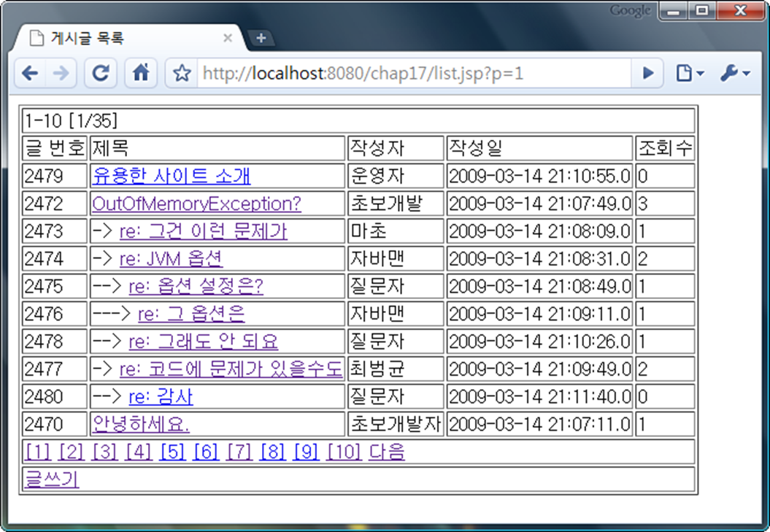Close the 게시글 목록 tab
Screen dimensions: 770x532
click(228, 38)
